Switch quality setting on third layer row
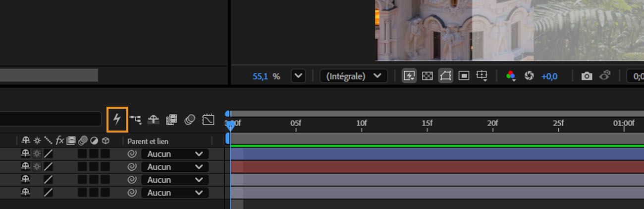The width and height of the screenshot is (644, 209). point(48,180)
